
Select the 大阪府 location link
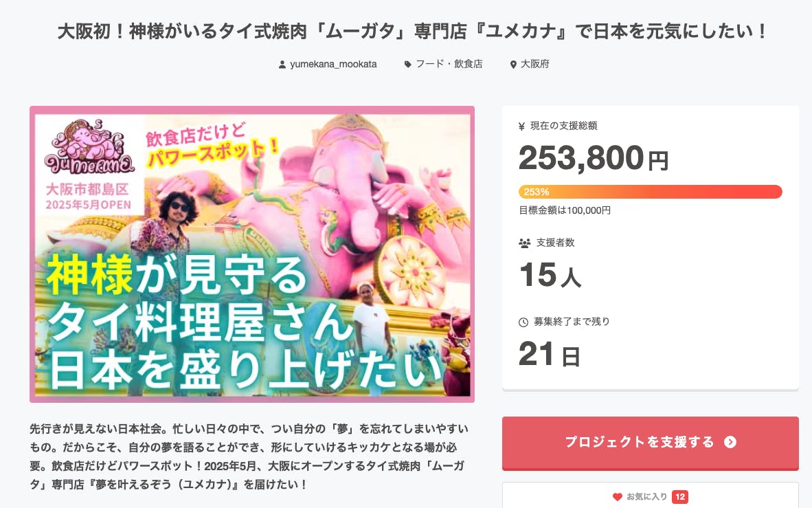[x=535, y=64]
